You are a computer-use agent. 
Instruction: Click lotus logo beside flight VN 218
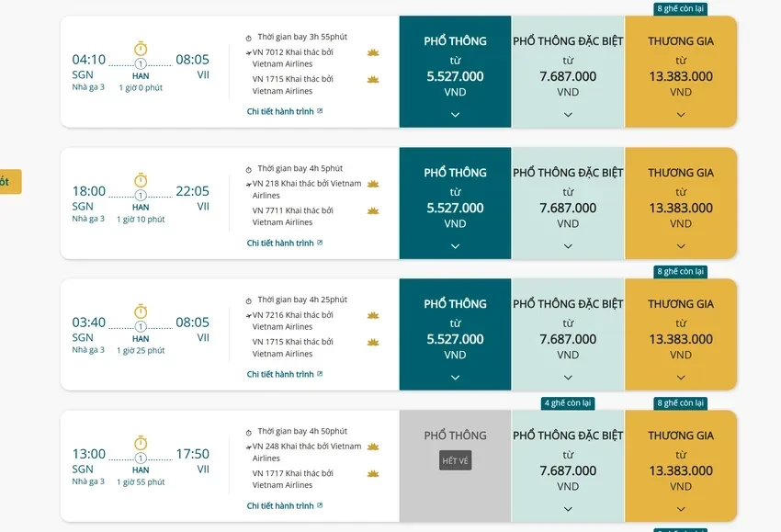coord(373,184)
